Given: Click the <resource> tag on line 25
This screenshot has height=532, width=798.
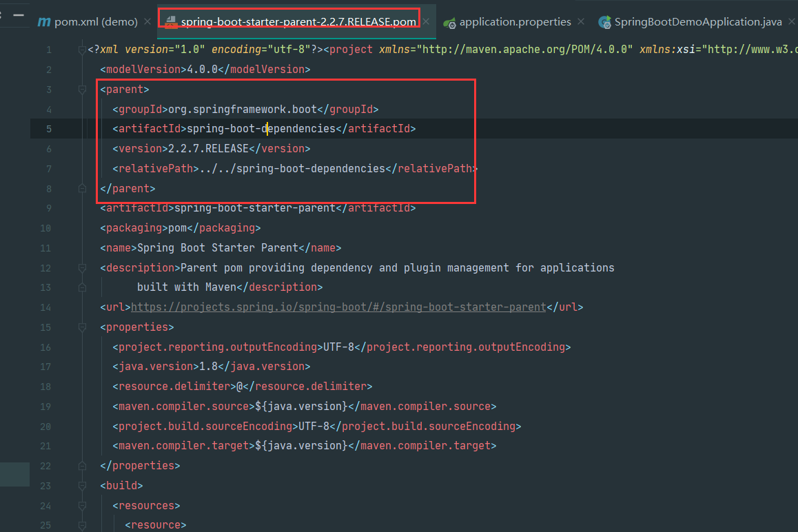Looking at the screenshot, I should [x=156, y=525].
